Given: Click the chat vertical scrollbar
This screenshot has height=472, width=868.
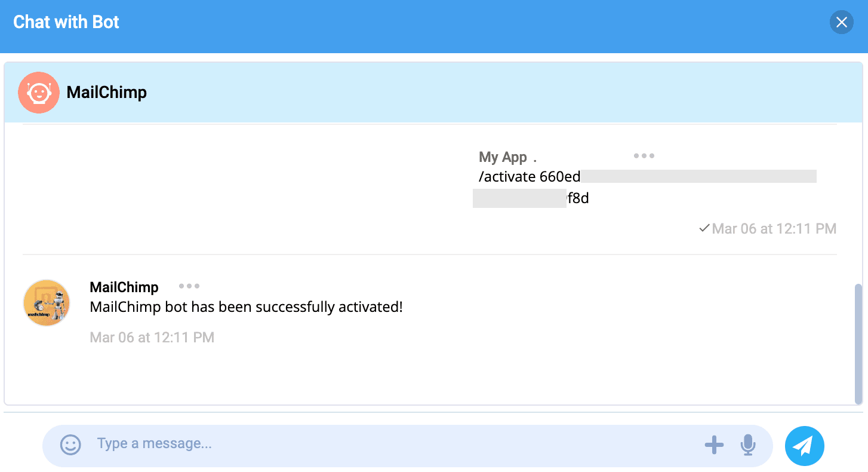Looking at the screenshot, I should [x=858, y=344].
